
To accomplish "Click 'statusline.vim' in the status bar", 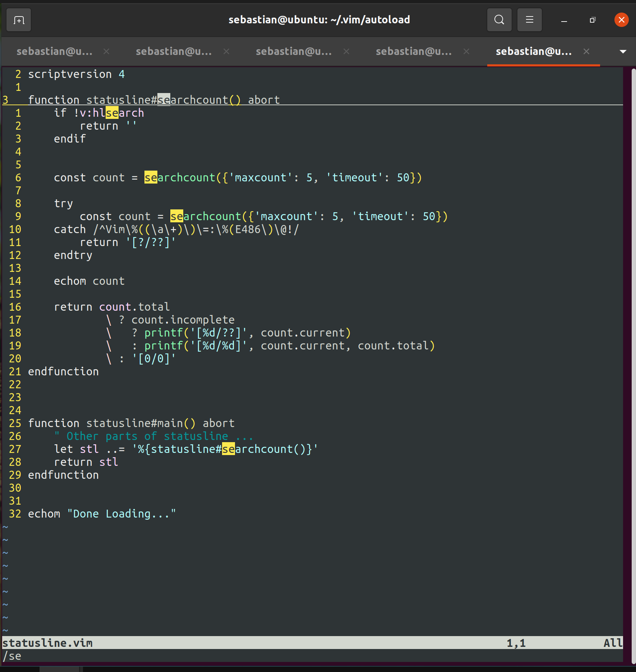I will (47, 643).
